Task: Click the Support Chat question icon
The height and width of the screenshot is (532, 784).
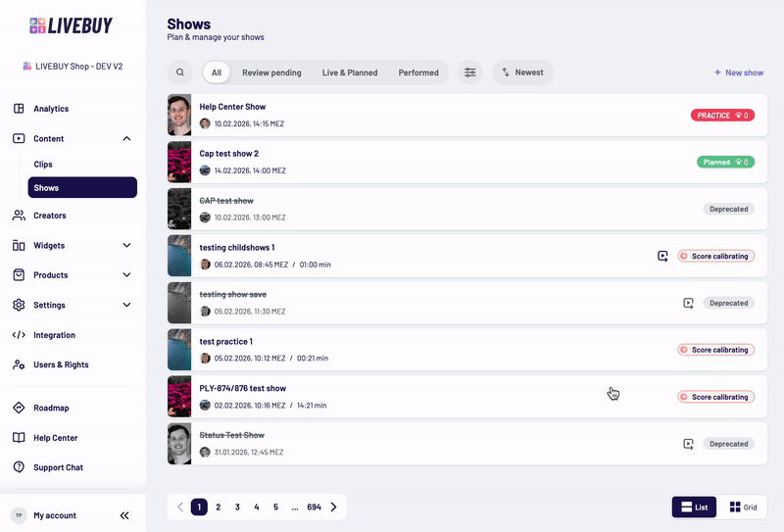Action: click(19, 467)
